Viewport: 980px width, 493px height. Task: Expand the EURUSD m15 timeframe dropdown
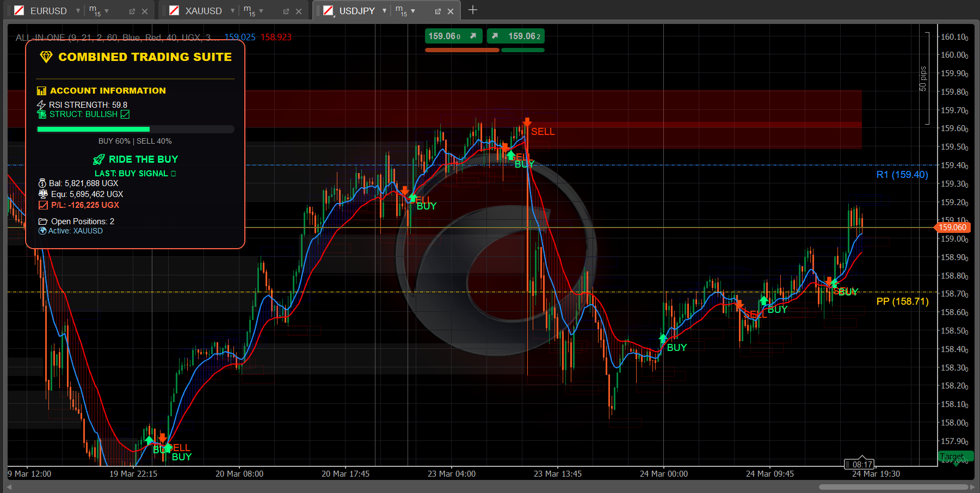pos(107,11)
